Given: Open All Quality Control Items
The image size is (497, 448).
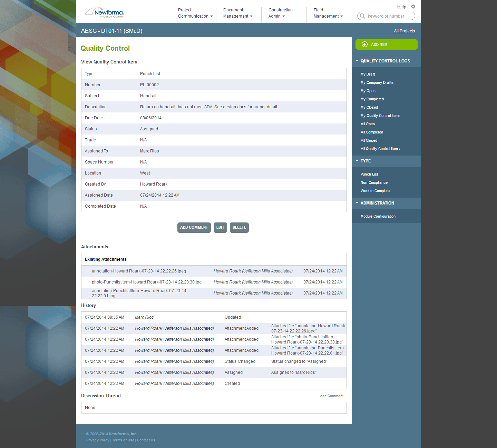Looking at the screenshot, I should point(380,149).
